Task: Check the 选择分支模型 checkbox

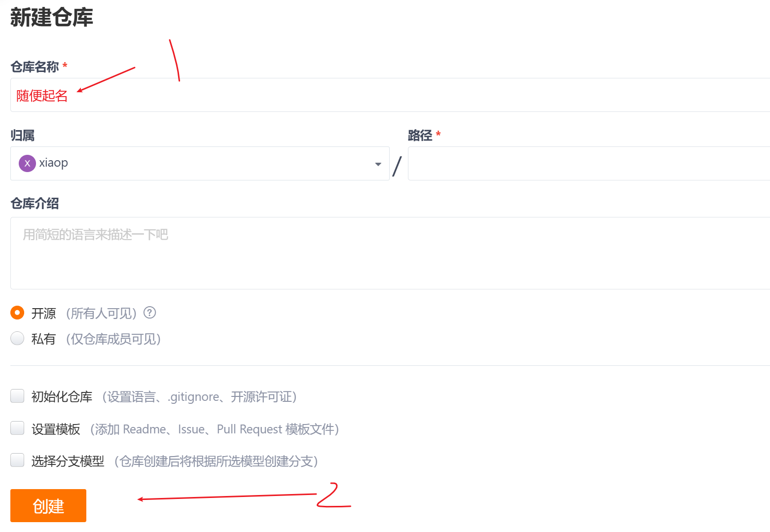Action: (x=17, y=460)
